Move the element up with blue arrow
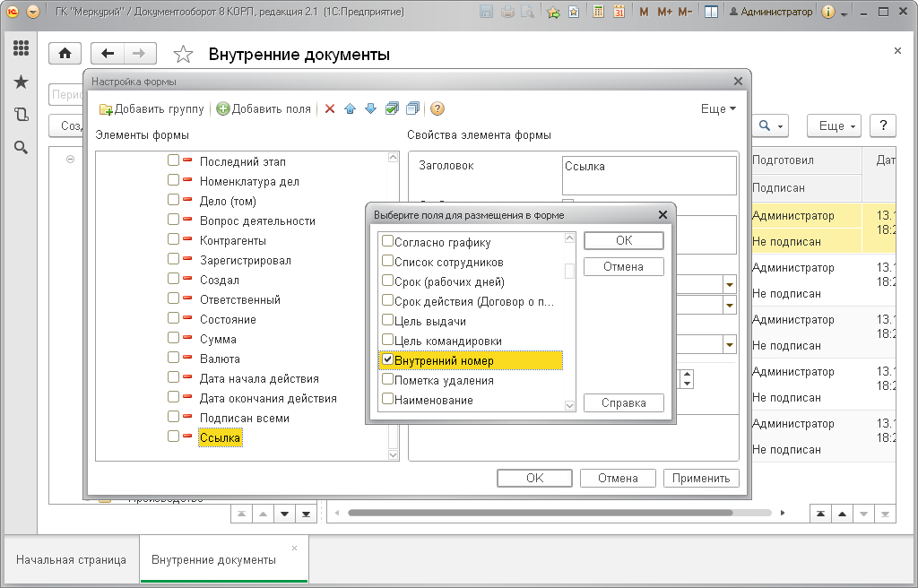 pos(351,109)
